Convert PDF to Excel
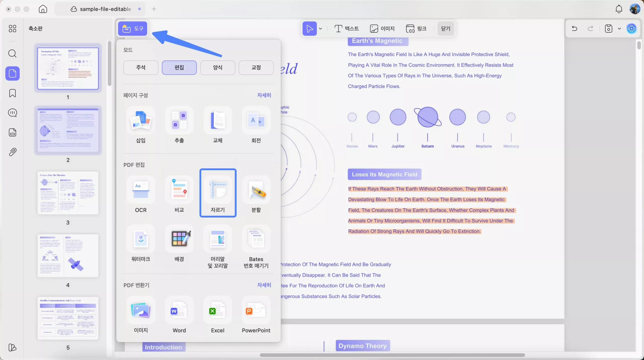The image size is (644, 360). tap(218, 315)
